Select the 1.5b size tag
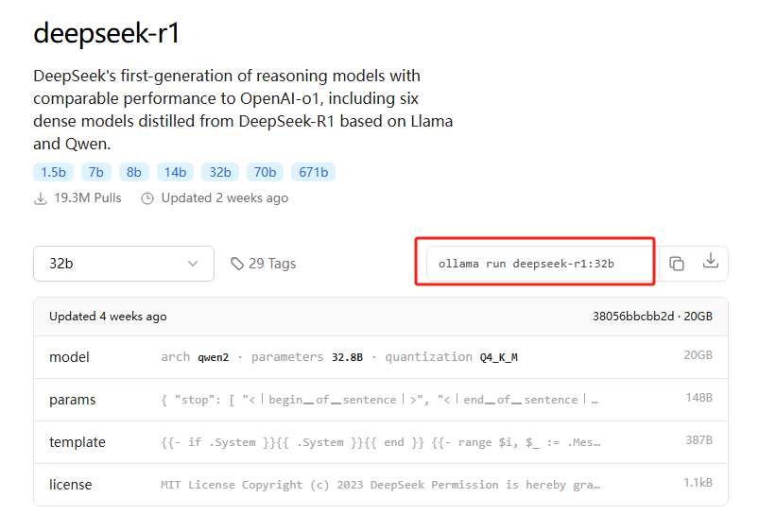The image size is (759, 532). (x=53, y=172)
